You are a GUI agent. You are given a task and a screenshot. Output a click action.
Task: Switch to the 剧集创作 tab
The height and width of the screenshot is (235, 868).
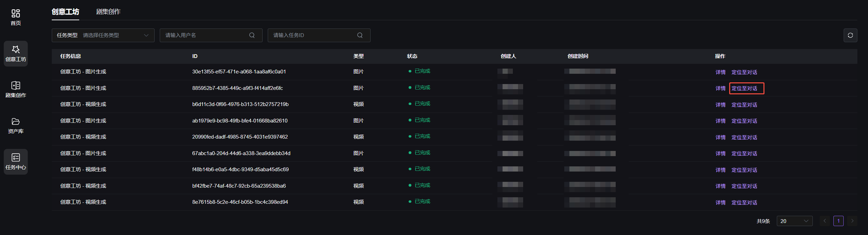(x=108, y=12)
